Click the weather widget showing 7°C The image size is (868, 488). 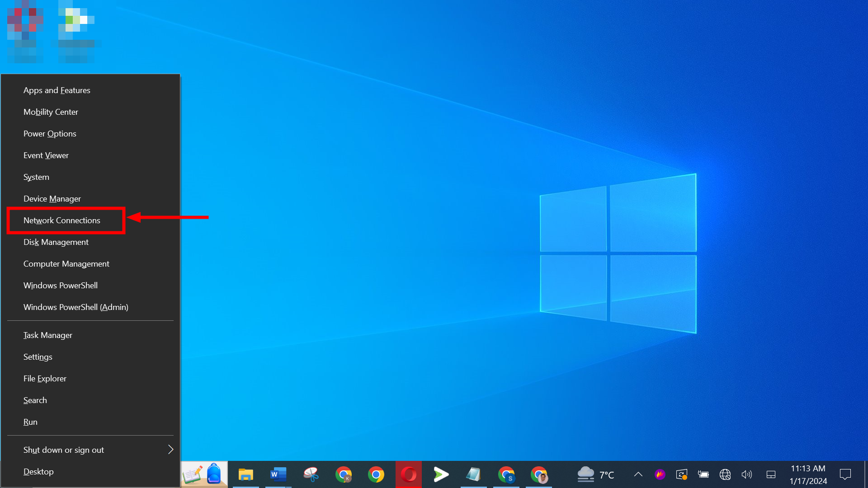click(596, 474)
